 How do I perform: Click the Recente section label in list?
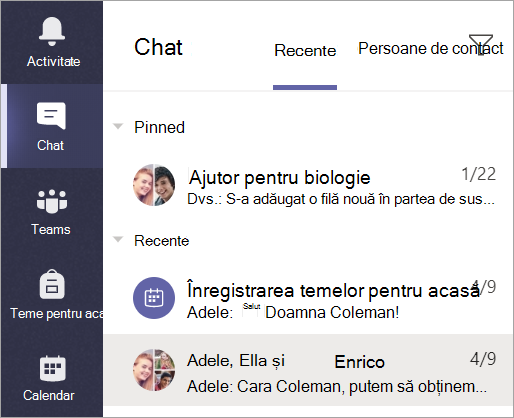pos(162,241)
